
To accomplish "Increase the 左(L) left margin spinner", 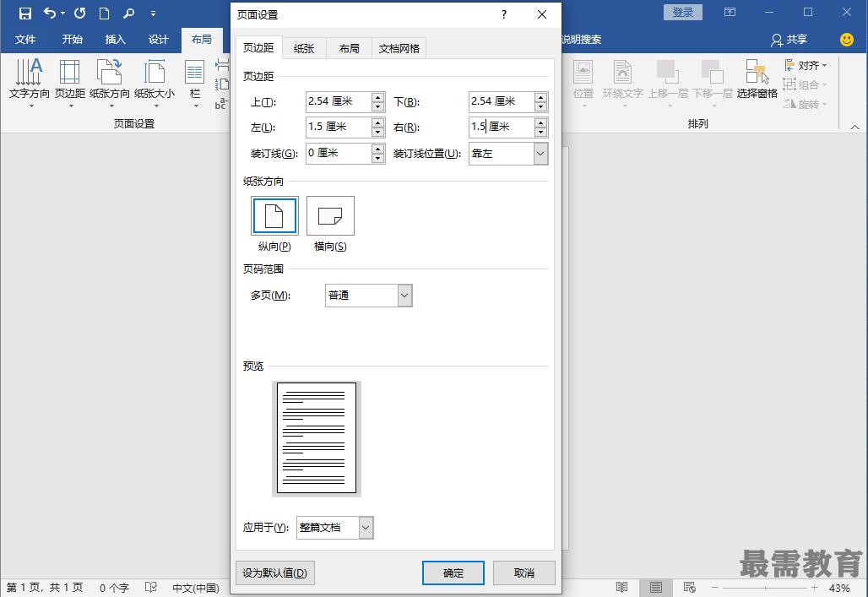I will [x=378, y=122].
